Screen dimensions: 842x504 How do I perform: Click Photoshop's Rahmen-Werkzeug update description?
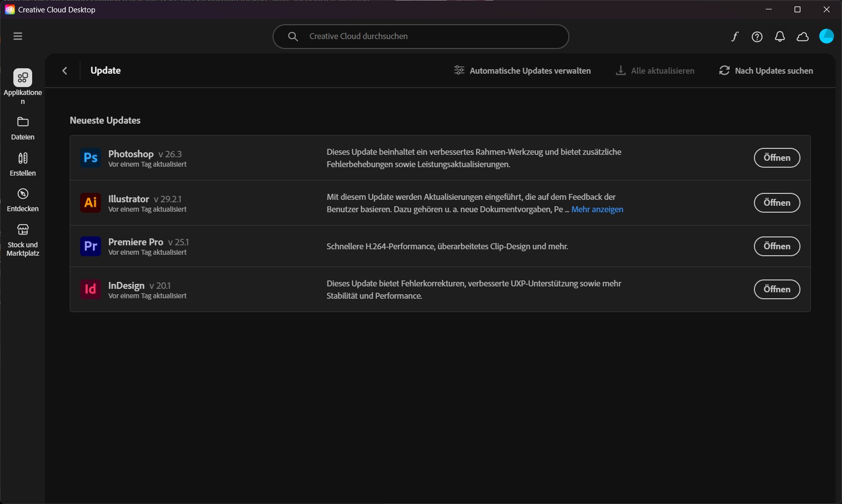click(474, 158)
